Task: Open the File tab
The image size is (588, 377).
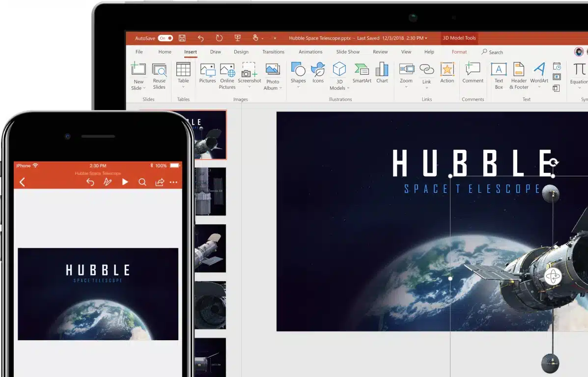Action: (x=139, y=52)
